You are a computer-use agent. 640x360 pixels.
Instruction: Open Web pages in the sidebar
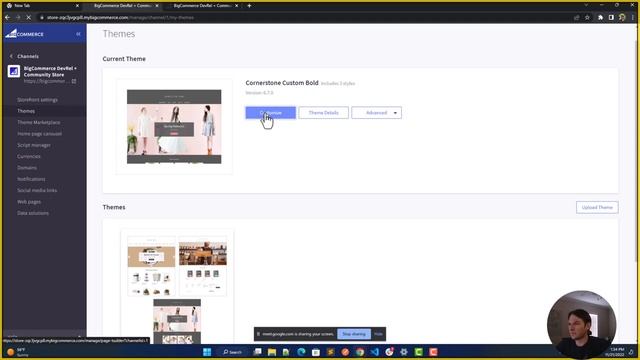click(x=29, y=202)
